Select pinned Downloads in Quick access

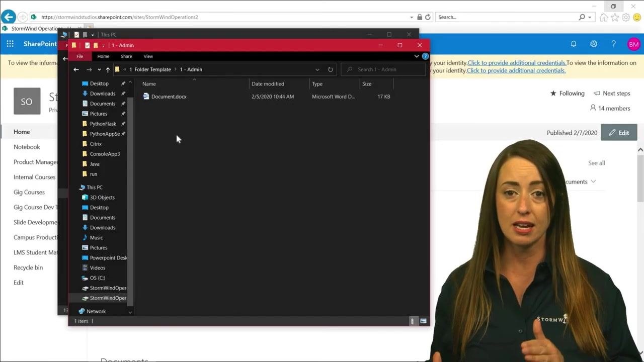click(x=103, y=94)
